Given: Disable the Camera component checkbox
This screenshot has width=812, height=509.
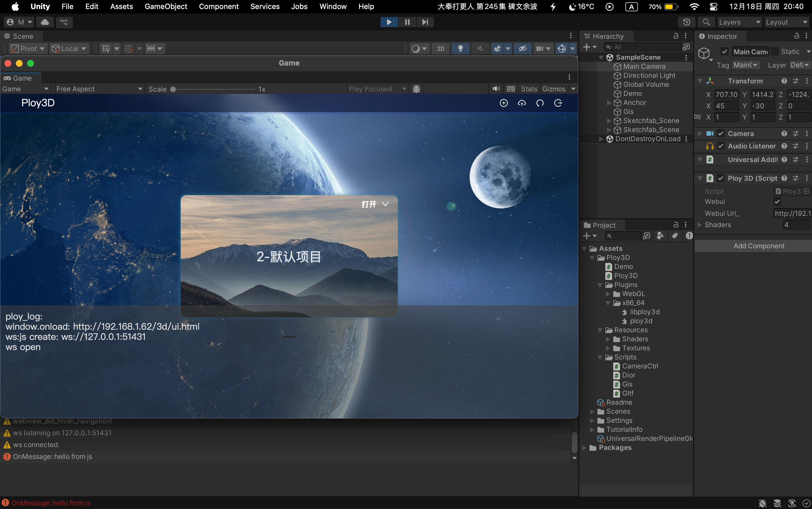Looking at the screenshot, I should pos(720,134).
